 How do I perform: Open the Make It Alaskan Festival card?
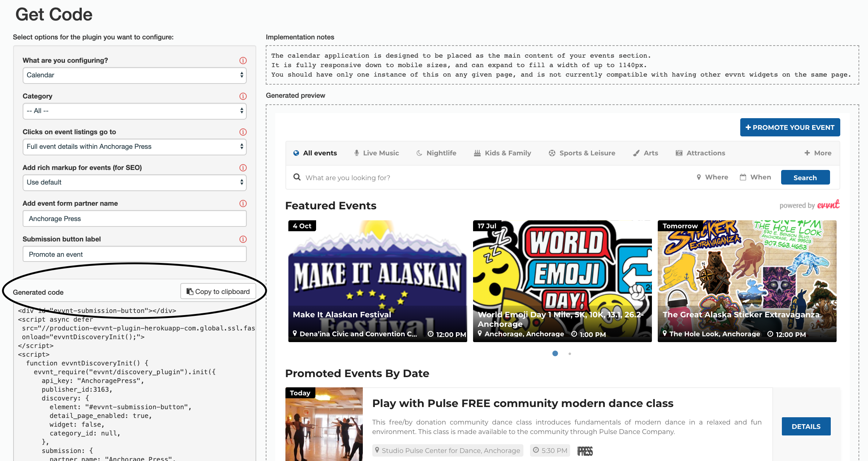click(377, 281)
